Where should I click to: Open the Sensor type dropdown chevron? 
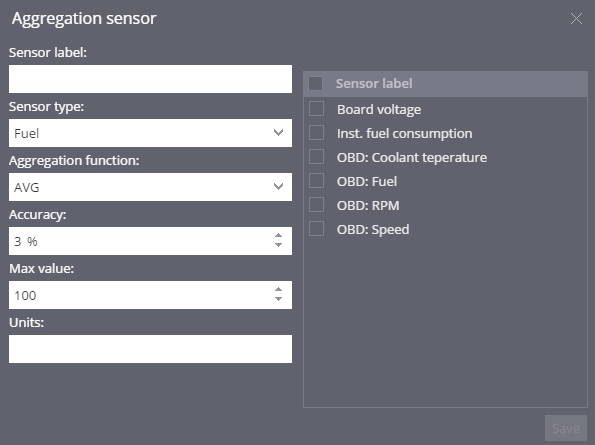coord(279,132)
